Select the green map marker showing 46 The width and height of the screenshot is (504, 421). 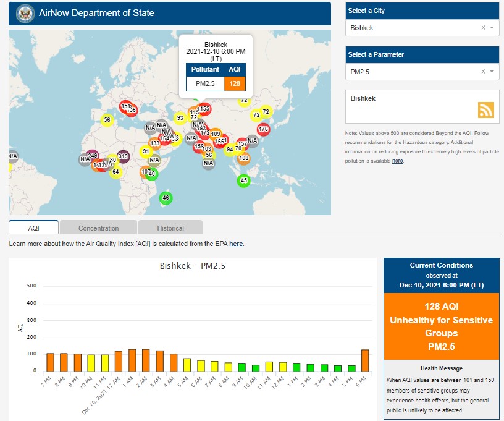click(x=165, y=198)
